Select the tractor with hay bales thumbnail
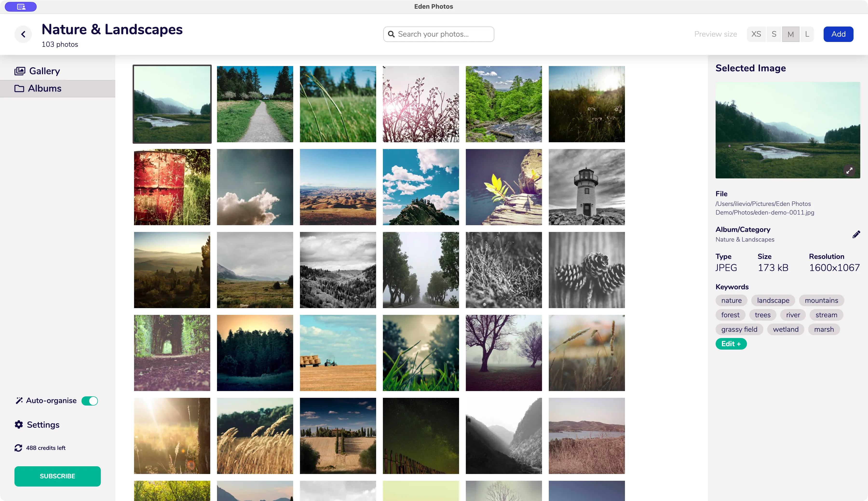Viewport: 868px width, 501px height. pyautogui.click(x=338, y=353)
